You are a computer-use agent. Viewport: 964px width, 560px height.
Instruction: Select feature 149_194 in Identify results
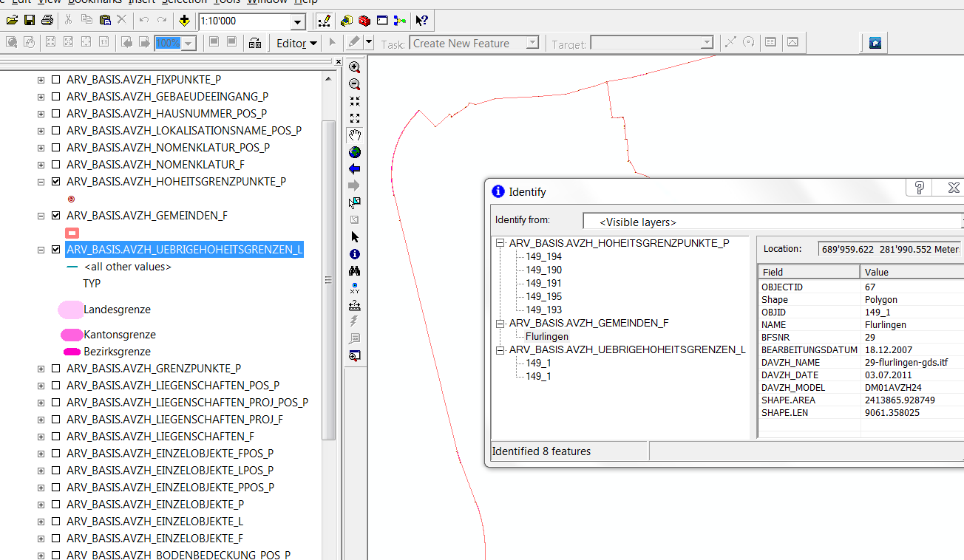pos(543,256)
